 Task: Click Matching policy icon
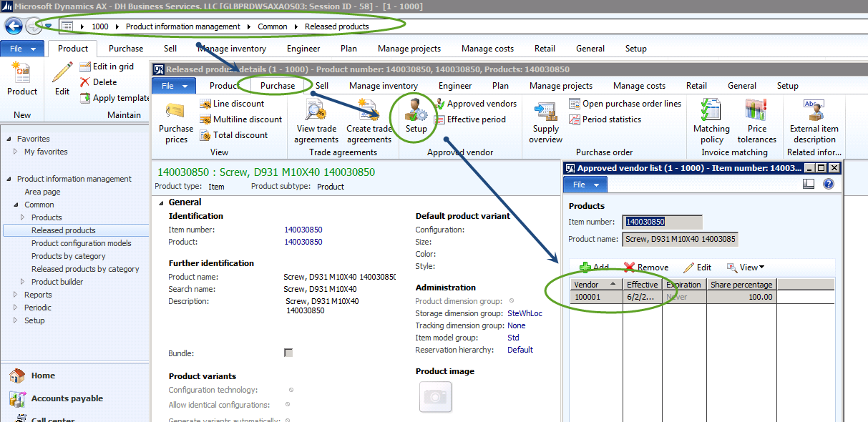pyautogui.click(x=711, y=122)
